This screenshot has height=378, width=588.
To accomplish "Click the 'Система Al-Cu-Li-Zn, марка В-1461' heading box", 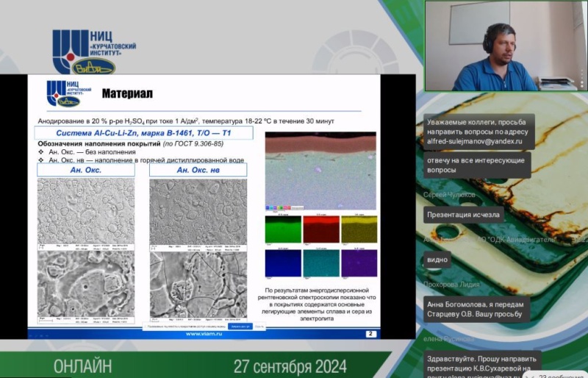I will 143,133.
